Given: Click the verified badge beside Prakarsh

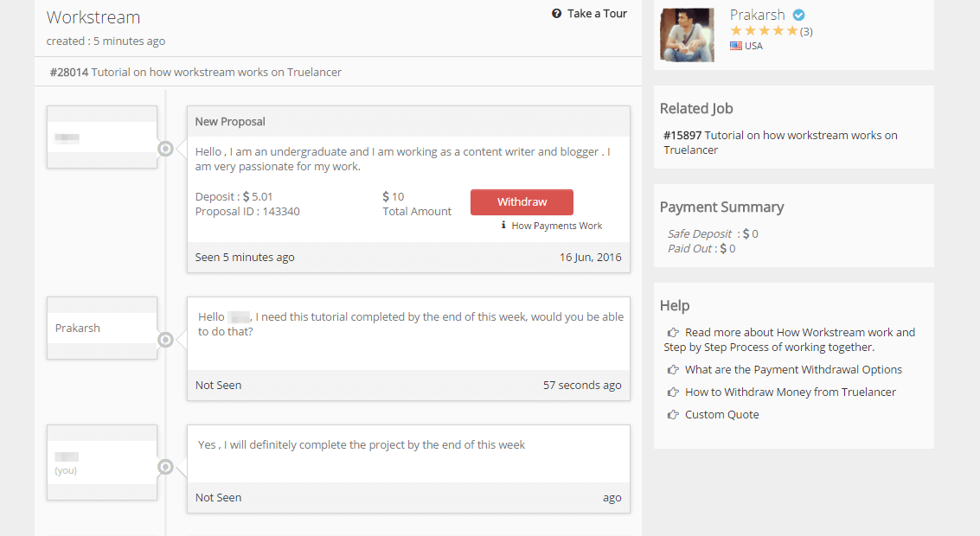Looking at the screenshot, I should click(799, 15).
